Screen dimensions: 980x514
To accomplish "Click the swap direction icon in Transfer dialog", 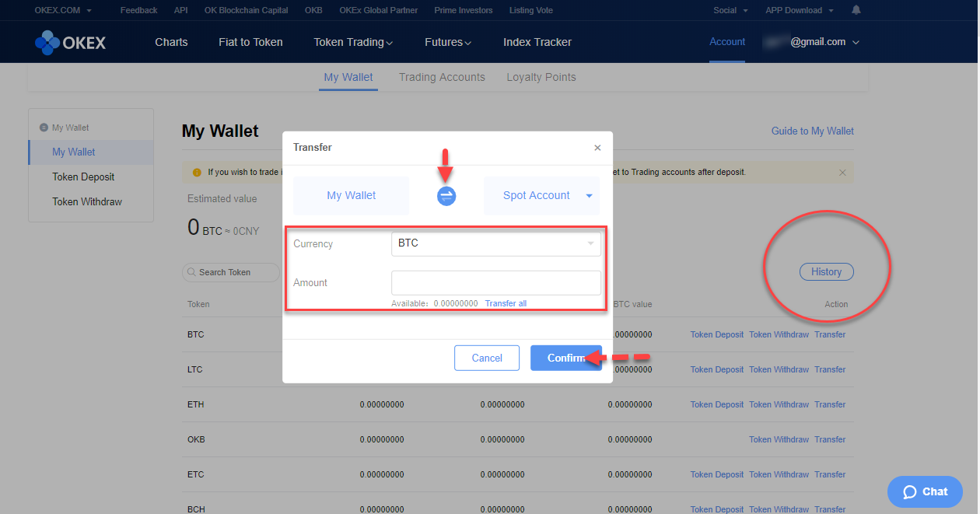I will pos(446,196).
